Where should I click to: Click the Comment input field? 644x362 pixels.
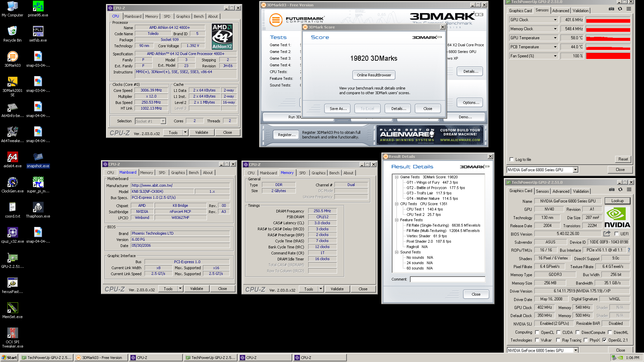tap(447, 279)
